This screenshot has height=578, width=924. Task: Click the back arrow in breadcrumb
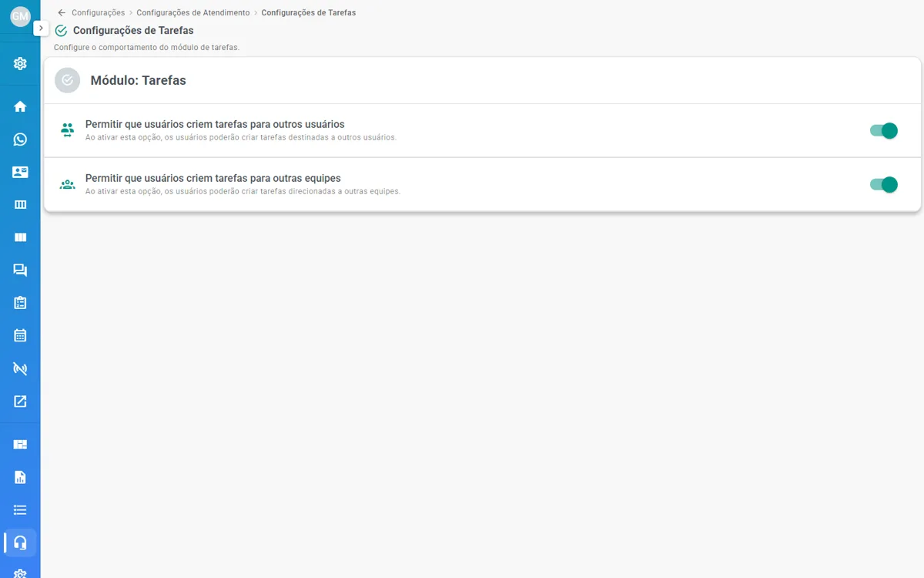62,12
